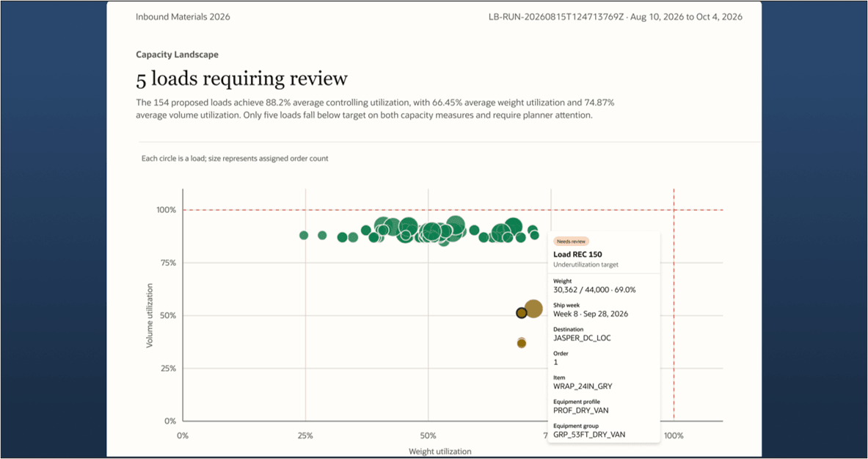
Task: Click the largest gold bubble near 50% volume
Action: [x=533, y=308]
